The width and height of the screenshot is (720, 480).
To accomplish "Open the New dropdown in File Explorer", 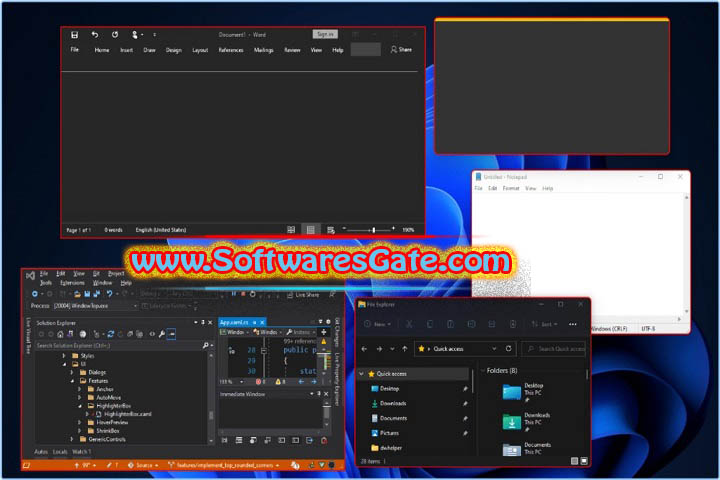I will click(x=377, y=324).
